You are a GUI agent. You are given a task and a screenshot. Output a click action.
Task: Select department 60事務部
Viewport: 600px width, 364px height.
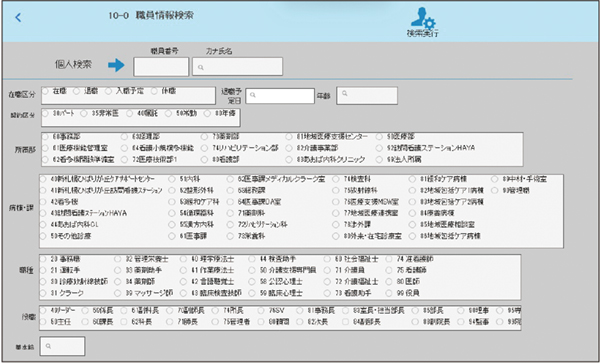45,137
